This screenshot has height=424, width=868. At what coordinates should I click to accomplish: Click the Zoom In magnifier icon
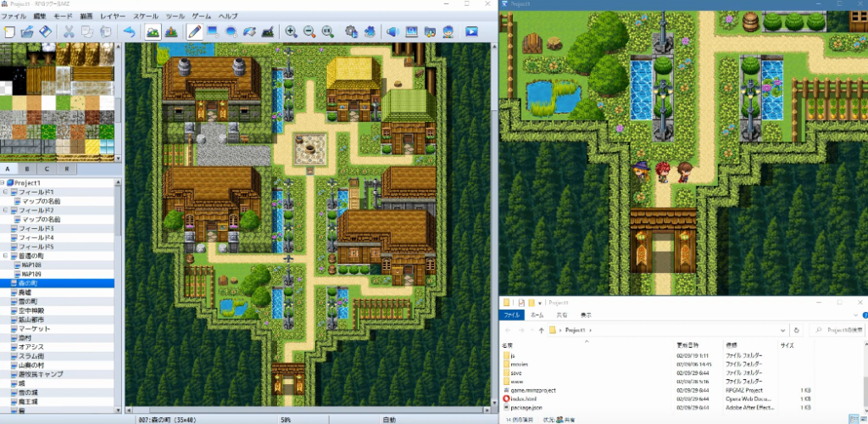291,32
